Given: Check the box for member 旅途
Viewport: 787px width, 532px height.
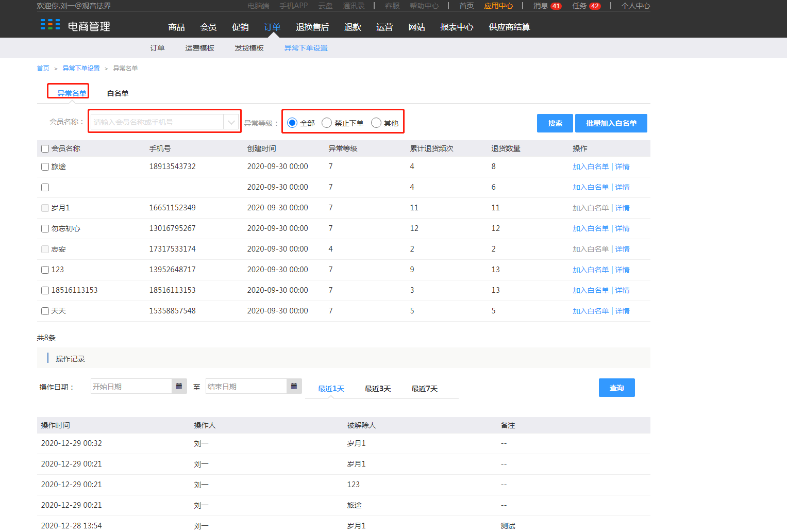Looking at the screenshot, I should (x=45, y=167).
